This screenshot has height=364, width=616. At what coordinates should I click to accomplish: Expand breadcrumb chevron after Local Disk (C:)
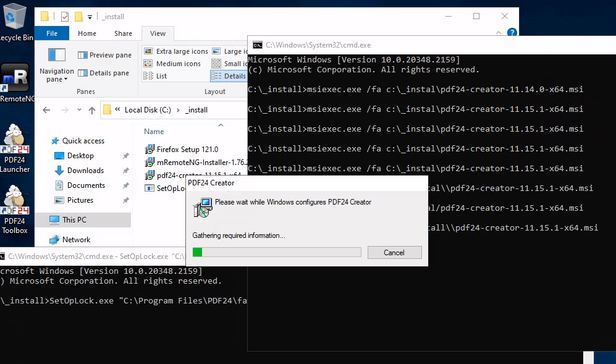pos(178,110)
